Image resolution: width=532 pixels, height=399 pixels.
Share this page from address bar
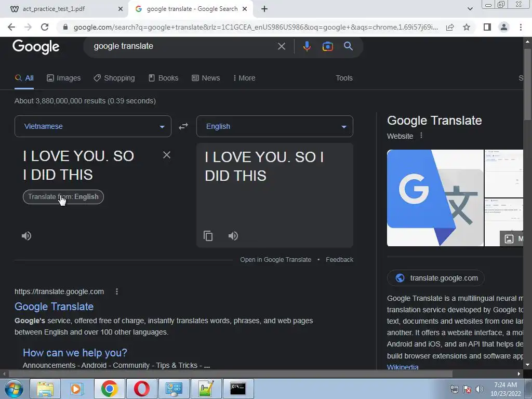click(450, 27)
